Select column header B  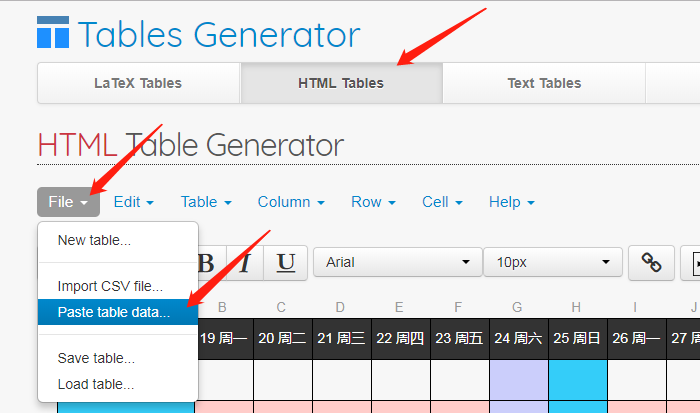tap(222, 307)
